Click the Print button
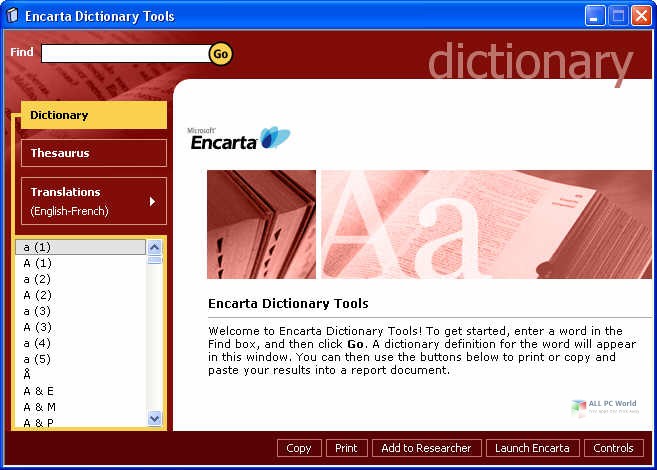 347,448
